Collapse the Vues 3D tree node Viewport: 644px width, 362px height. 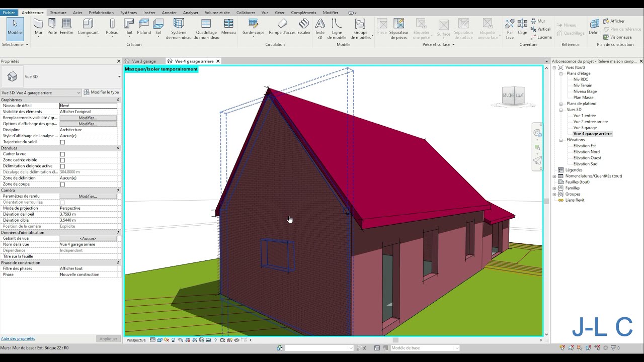coord(561,110)
